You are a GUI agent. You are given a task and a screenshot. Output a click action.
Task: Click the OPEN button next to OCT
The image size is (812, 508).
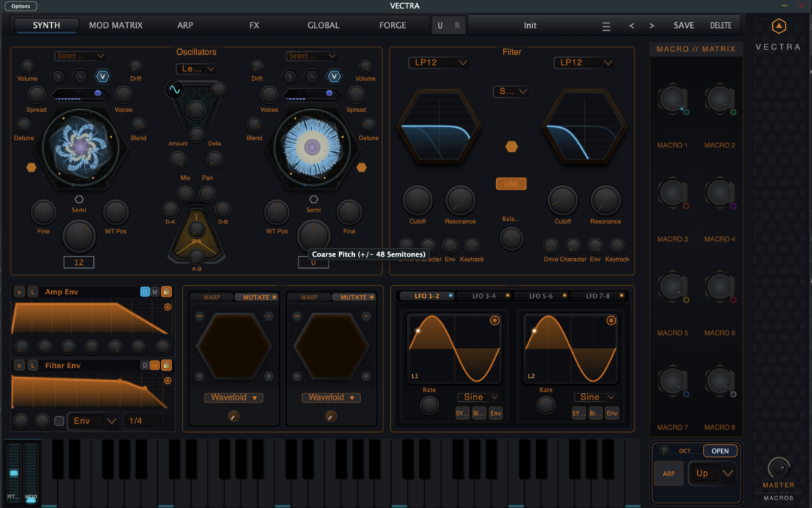coord(720,451)
